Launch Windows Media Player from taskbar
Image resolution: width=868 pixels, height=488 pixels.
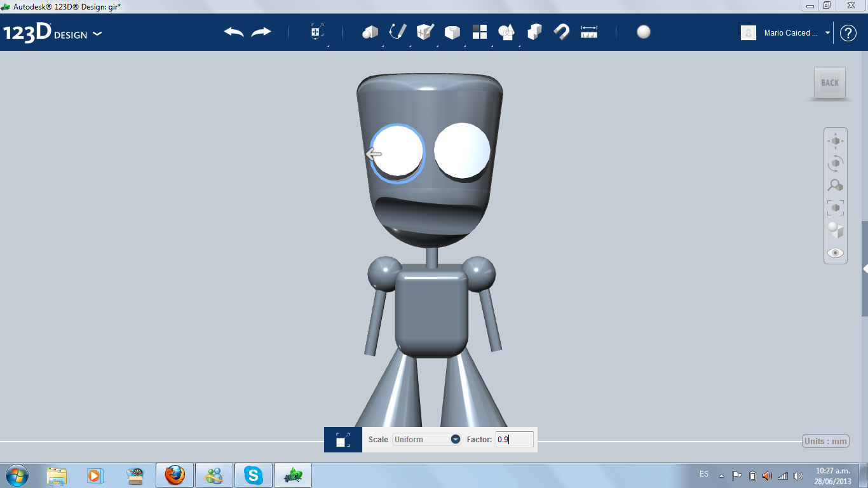[95, 475]
